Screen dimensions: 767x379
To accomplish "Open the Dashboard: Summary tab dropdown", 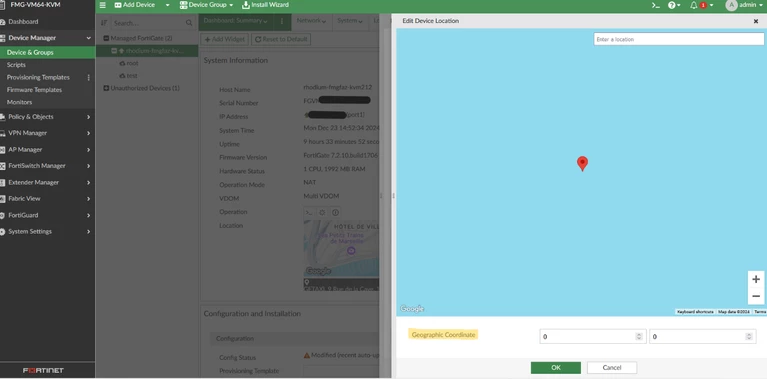I will (x=236, y=21).
